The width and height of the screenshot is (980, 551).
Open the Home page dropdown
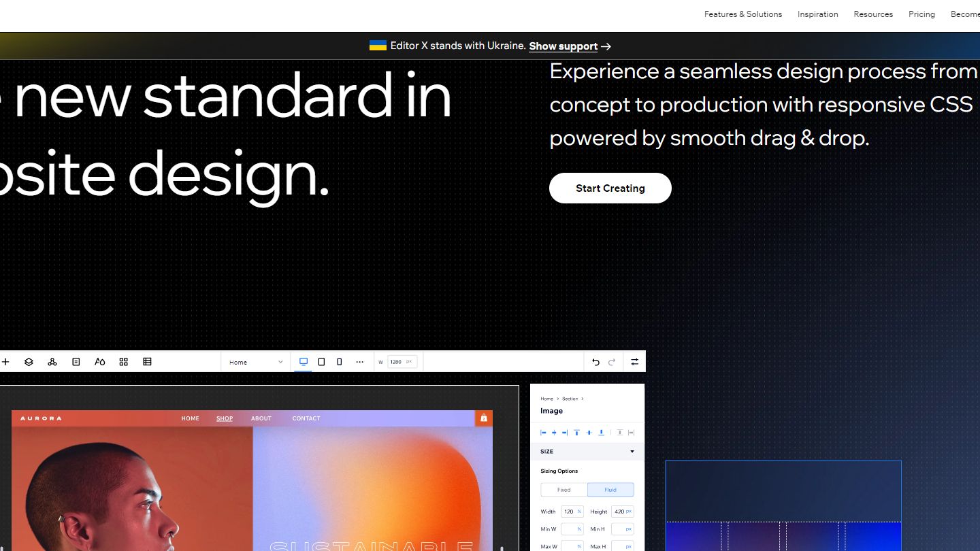[x=256, y=362]
